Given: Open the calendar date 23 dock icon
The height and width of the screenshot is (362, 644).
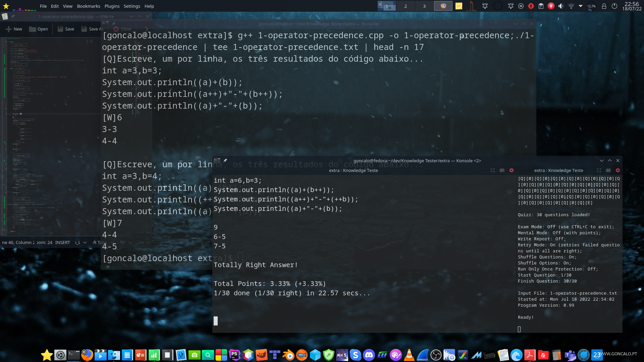Looking at the screenshot, I should pyautogui.click(x=597, y=355).
